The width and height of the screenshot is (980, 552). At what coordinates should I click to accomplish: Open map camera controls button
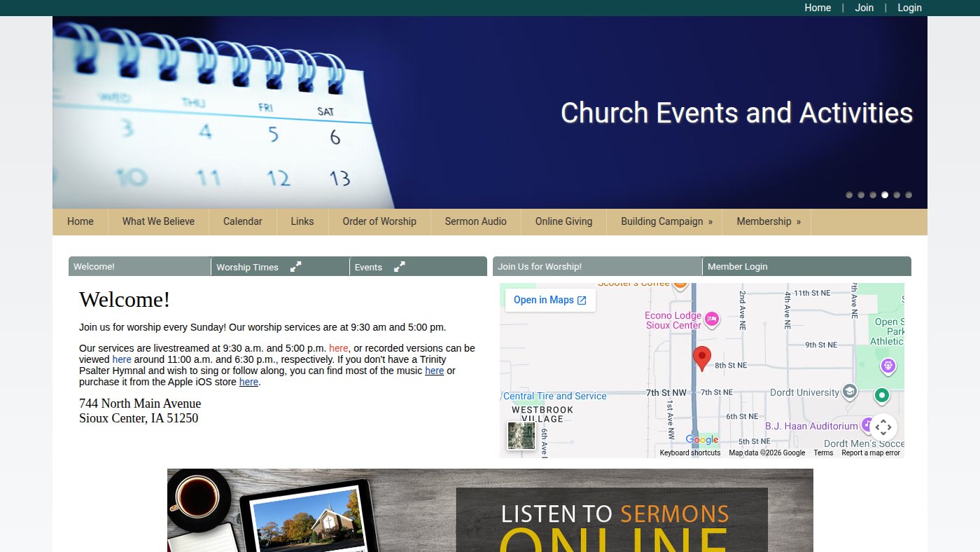point(883,427)
